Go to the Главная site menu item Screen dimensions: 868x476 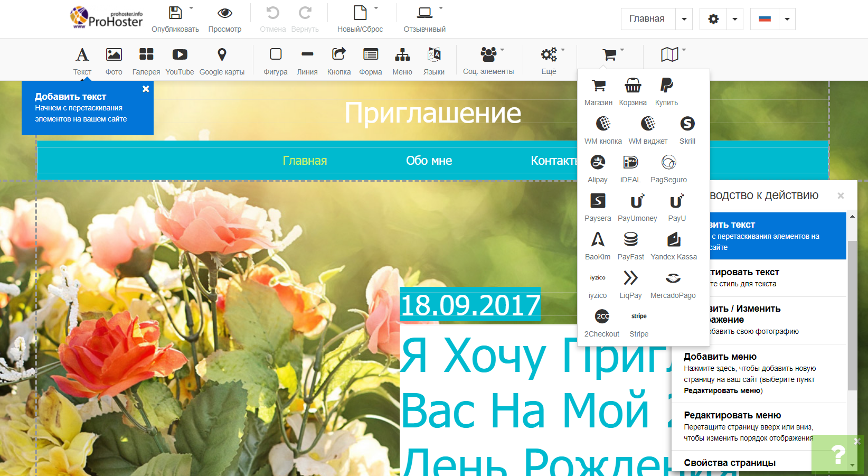[x=305, y=161]
